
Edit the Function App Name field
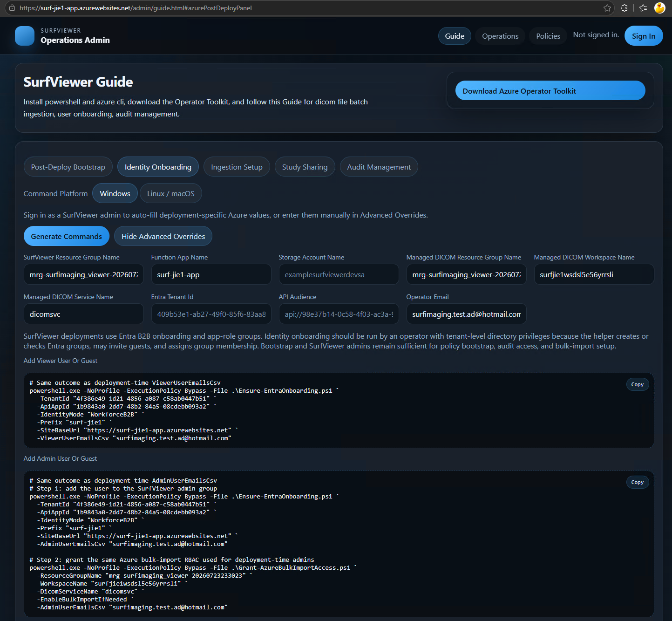211,274
